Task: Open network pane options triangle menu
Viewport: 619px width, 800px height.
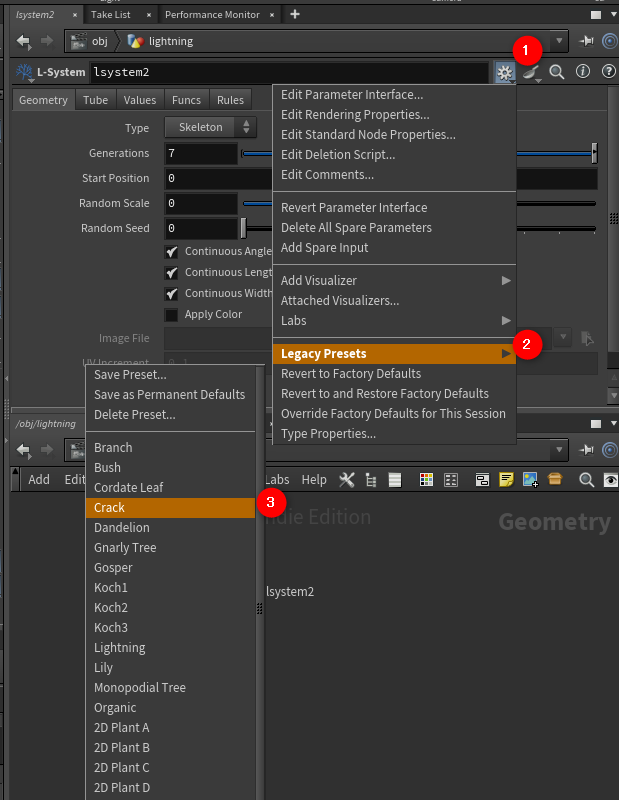Action: point(613,423)
